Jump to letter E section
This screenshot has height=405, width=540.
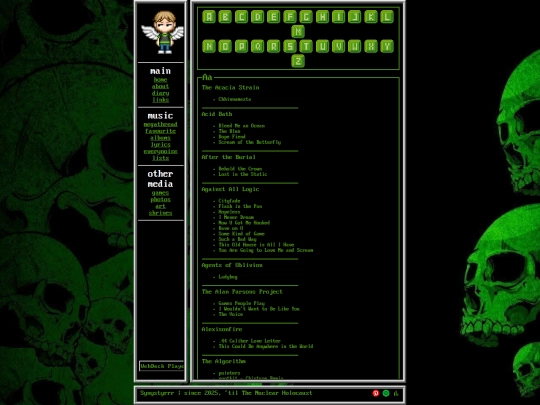tap(274, 17)
